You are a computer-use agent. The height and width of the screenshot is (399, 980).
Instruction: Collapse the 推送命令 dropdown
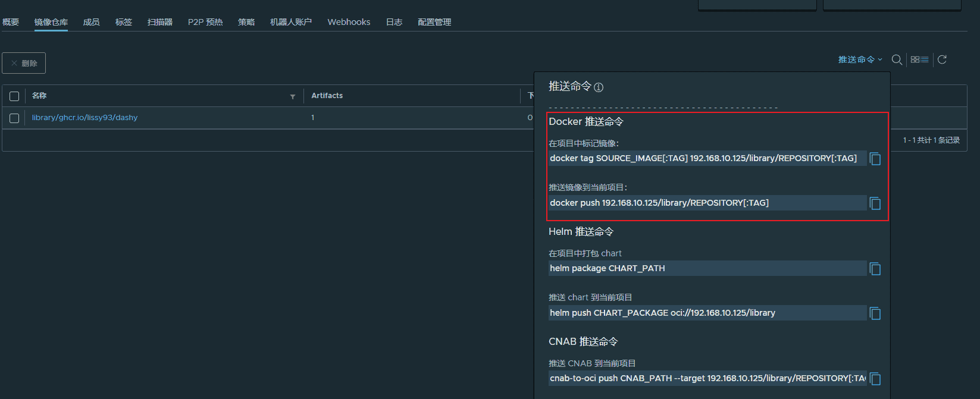(x=860, y=59)
